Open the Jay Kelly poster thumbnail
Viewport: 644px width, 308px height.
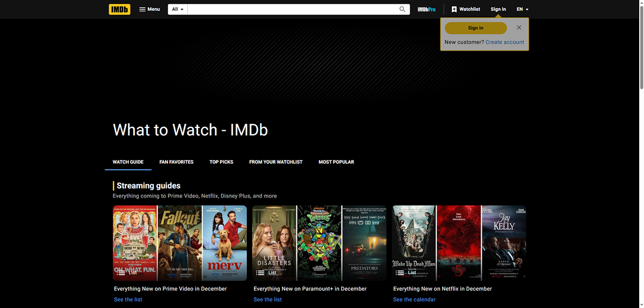504,243
